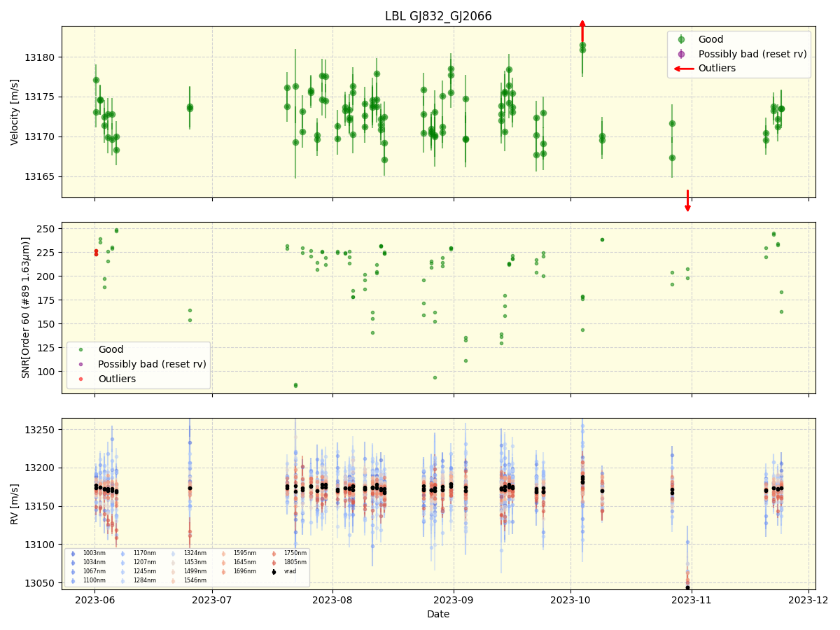This screenshot has height=630, width=840.
Task: Click the 'RV [m/s]' axis label
Action: [x=15, y=504]
